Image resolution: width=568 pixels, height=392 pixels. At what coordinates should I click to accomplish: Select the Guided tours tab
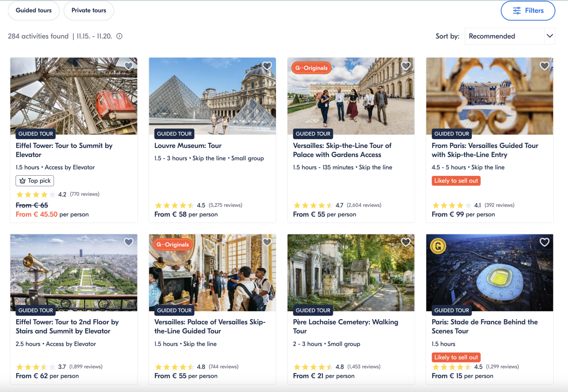(x=33, y=11)
